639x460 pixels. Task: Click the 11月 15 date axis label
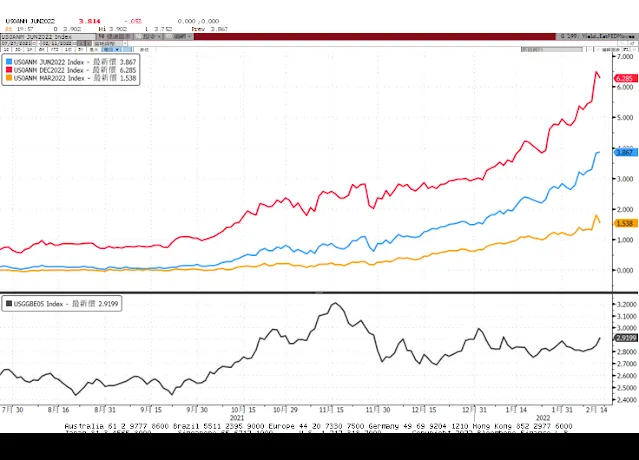point(331,409)
